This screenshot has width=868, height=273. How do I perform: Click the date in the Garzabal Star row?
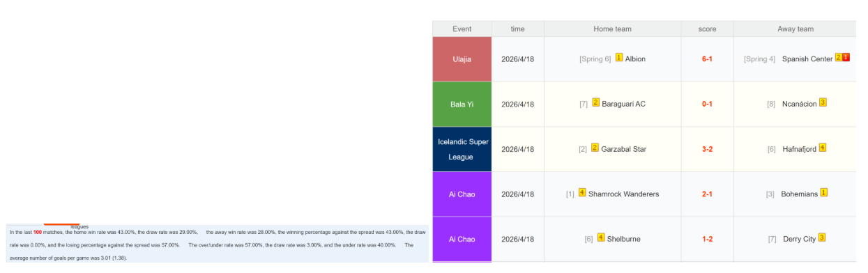(518, 149)
